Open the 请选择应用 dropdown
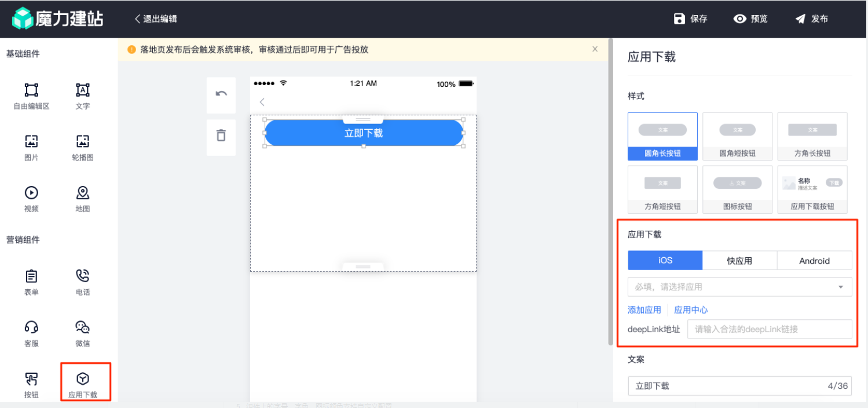The height and width of the screenshot is (408, 868). coord(739,286)
